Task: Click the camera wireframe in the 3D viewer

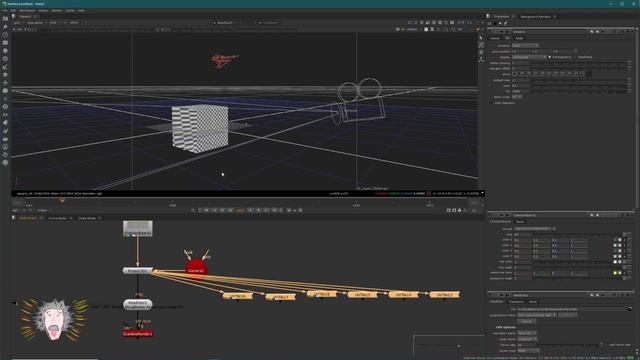Action: coord(359,102)
